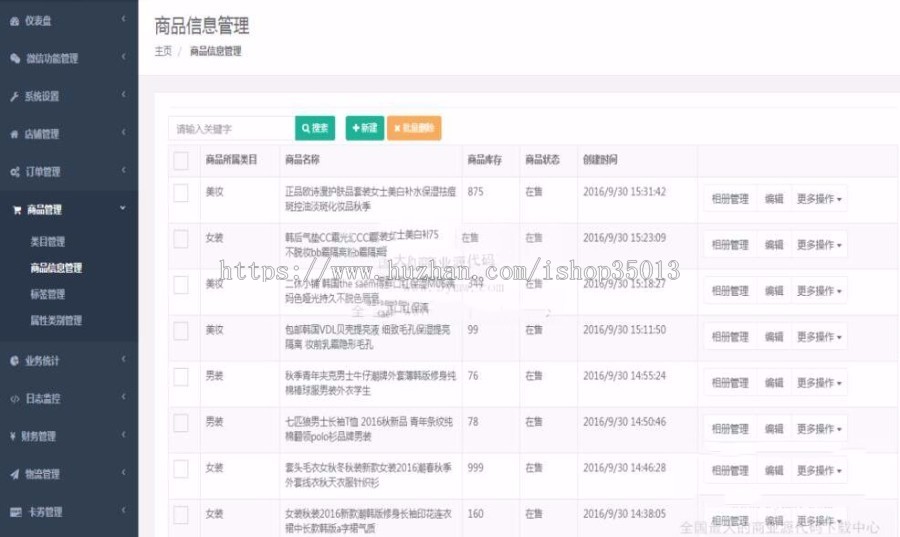Check the 99 stock 美妆 row checkbox
Viewport: 900px width, 537px height.
pos(181,331)
